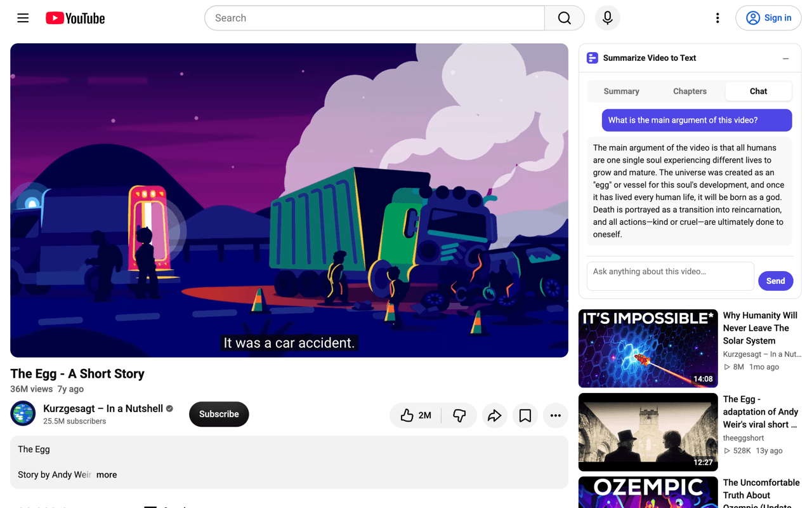This screenshot has height=508, width=812.
Task: Open more actions ellipsis under video
Action: tap(555, 415)
